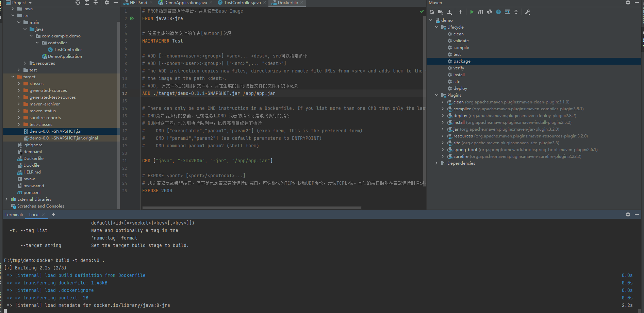This screenshot has width=644, height=313.
Task: Switch to the TestController.java tab
Action: (x=242, y=3)
